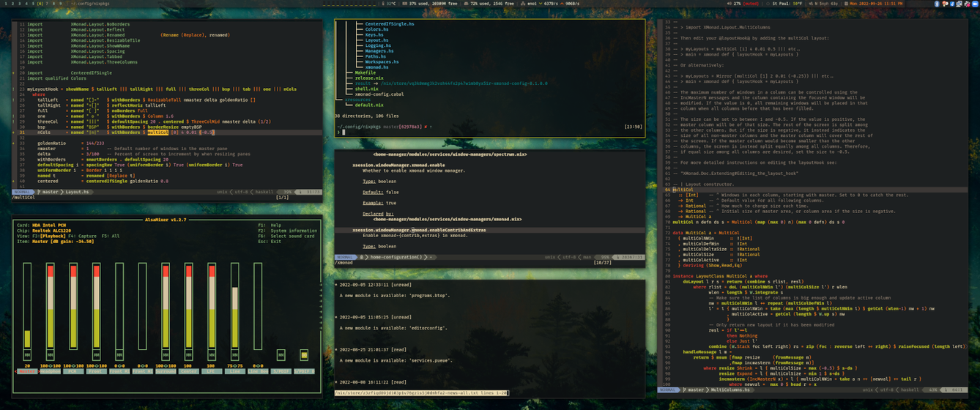Switch to workspace 1 in top bar

click(x=4, y=4)
